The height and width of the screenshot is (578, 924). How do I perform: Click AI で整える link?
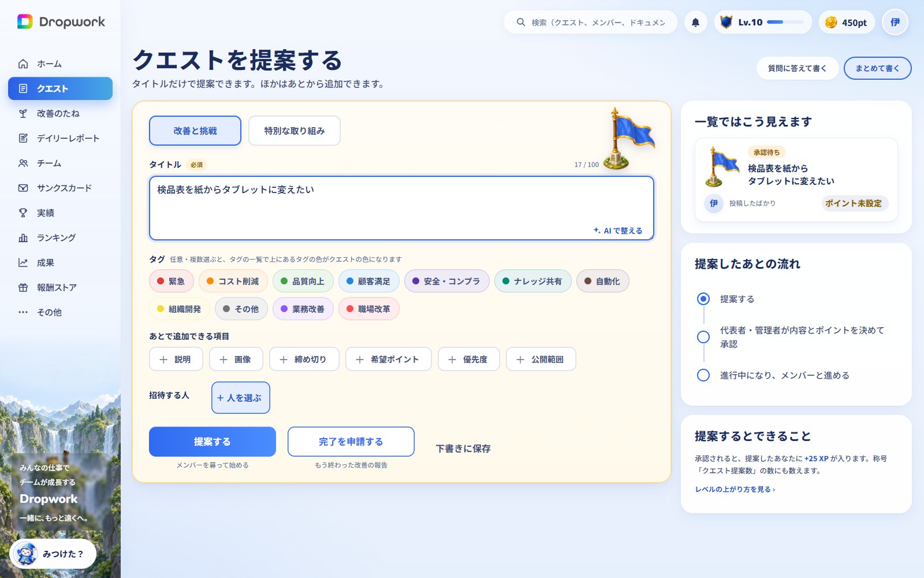click(x=618, y=231)
